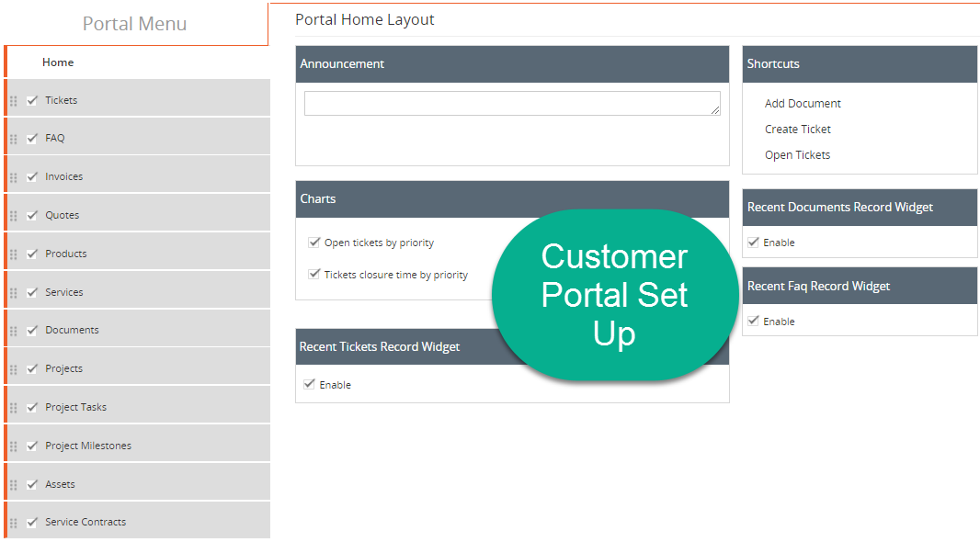Open the Create Ticket shortcut
This screenshot has height=542, width=980.
point(797,130)
